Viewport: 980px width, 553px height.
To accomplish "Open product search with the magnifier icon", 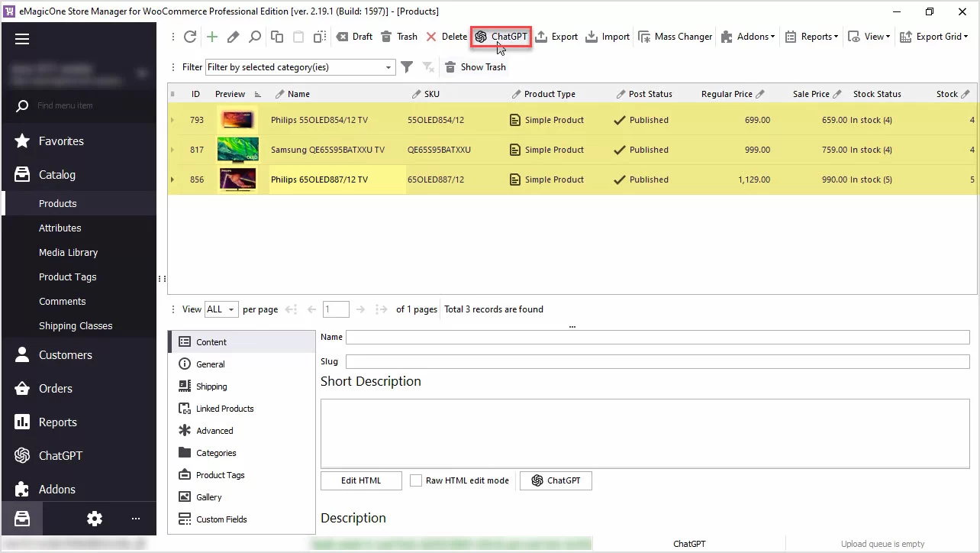I will click(x=255, y=37).
